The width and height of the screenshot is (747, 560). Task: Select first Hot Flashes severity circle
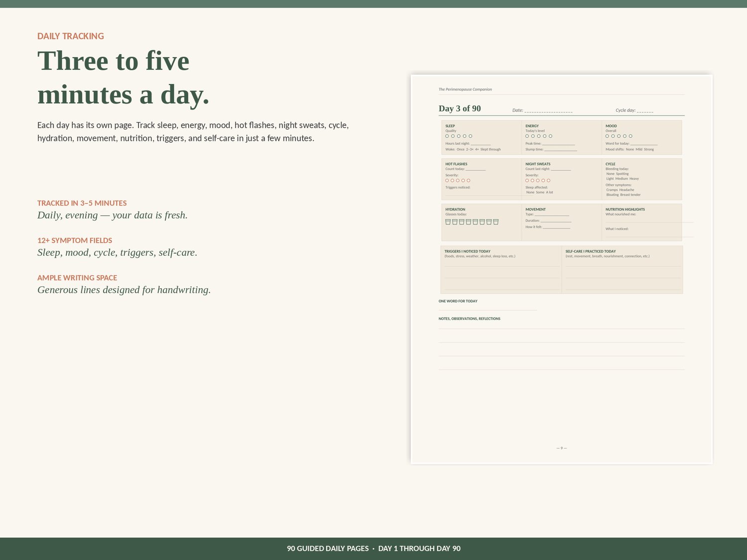(x=447, y=181)
